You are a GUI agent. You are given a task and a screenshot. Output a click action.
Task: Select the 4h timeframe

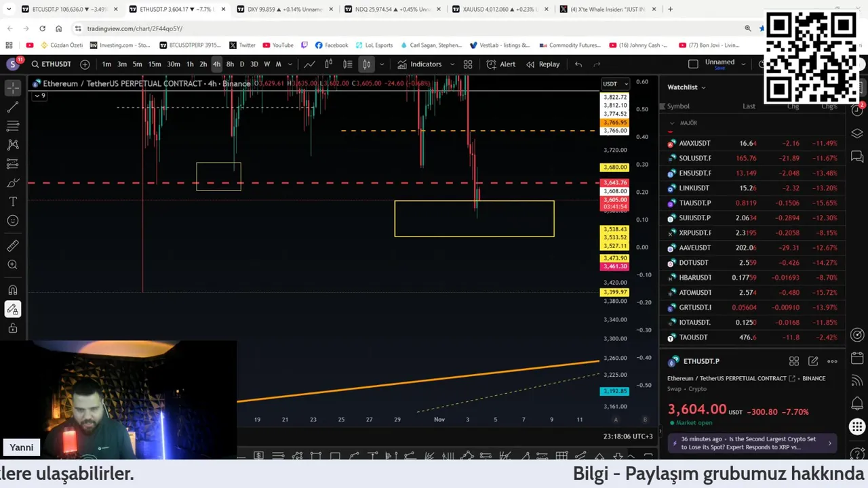click(216, 64)
